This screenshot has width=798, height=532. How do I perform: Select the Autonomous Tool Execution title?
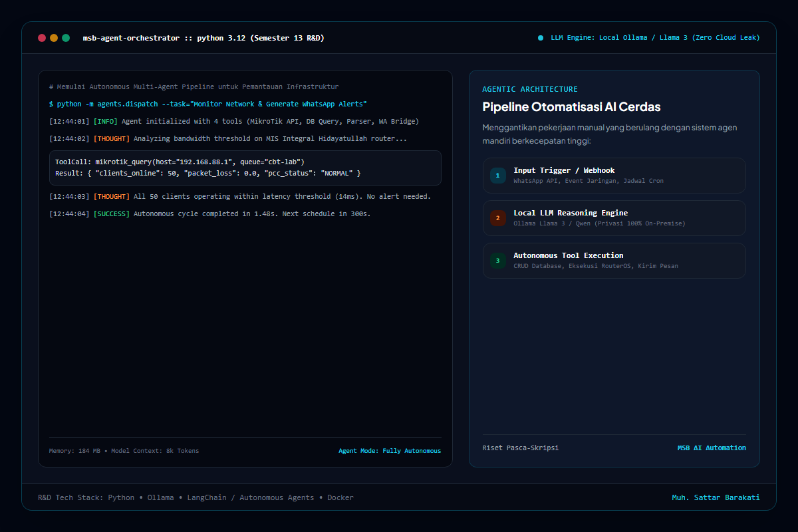click(569, 255)
